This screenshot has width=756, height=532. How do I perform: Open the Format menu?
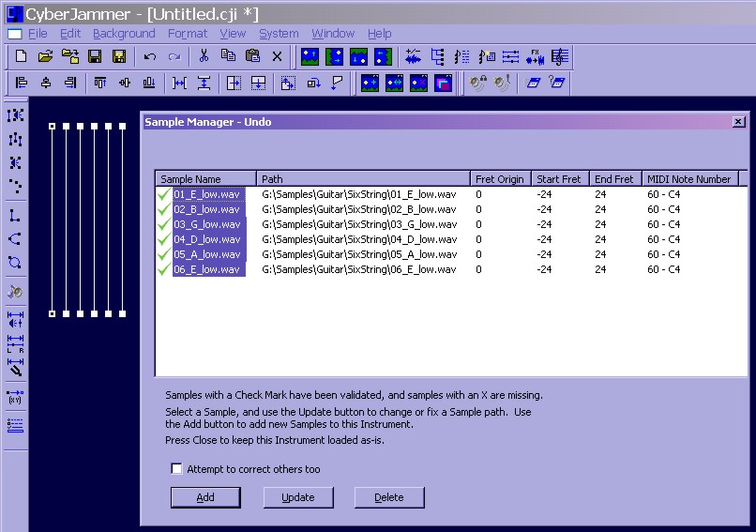coord(188,33)
